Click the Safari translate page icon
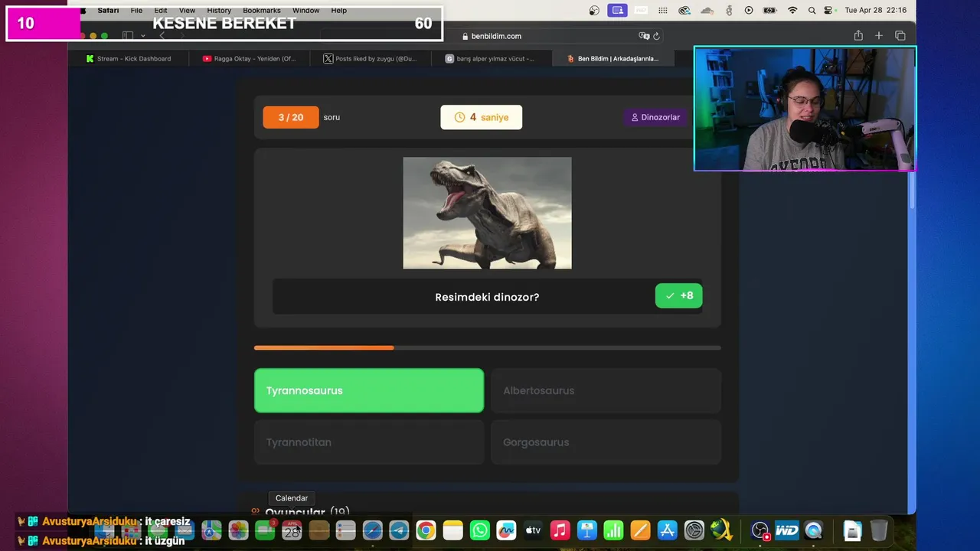980x551 pixels. click(644, 36)
